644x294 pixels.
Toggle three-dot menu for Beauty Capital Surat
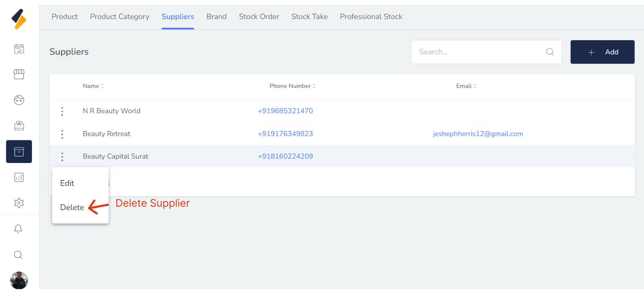(x=62, y=157)
